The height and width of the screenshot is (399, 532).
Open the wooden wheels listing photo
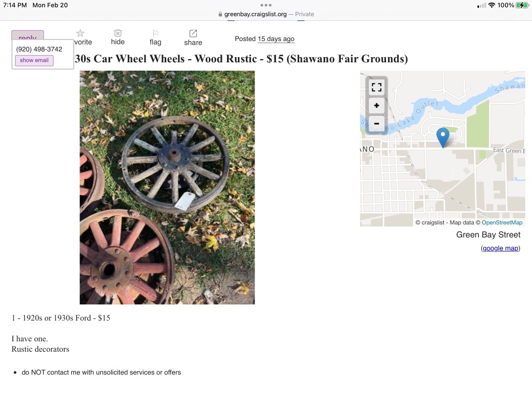pos(167,187)
